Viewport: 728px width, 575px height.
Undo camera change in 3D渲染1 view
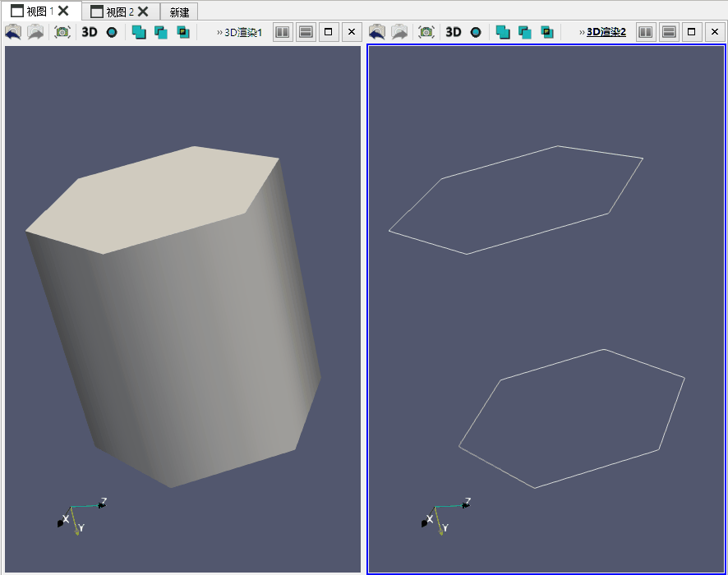(x=13, y=32)
